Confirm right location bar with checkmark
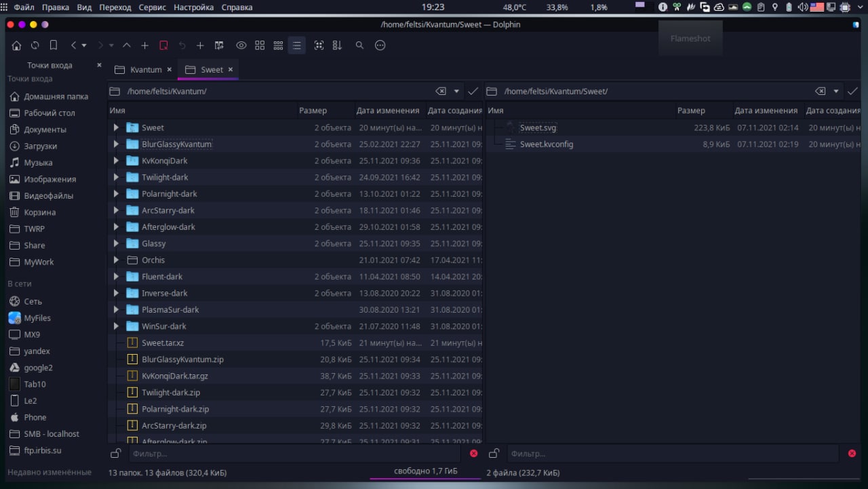868x489 pixels. [x=852, y=91]
